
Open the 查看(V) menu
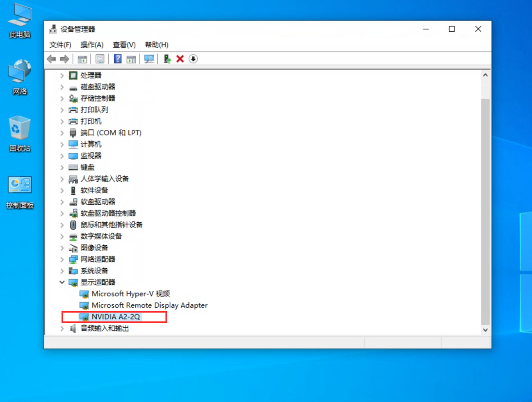click(124, 45)
